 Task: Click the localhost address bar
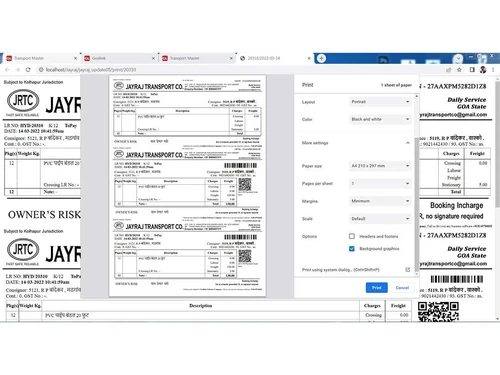click(x=240, y=70)
